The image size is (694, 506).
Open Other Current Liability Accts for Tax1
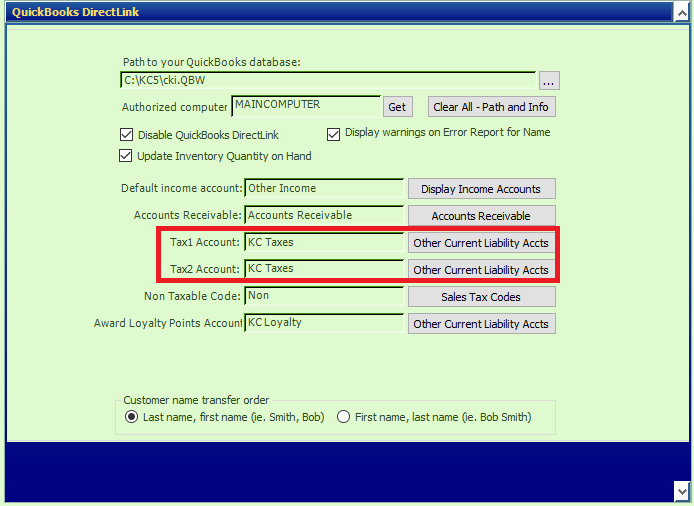pyautogui.click(x=482, y=243)
